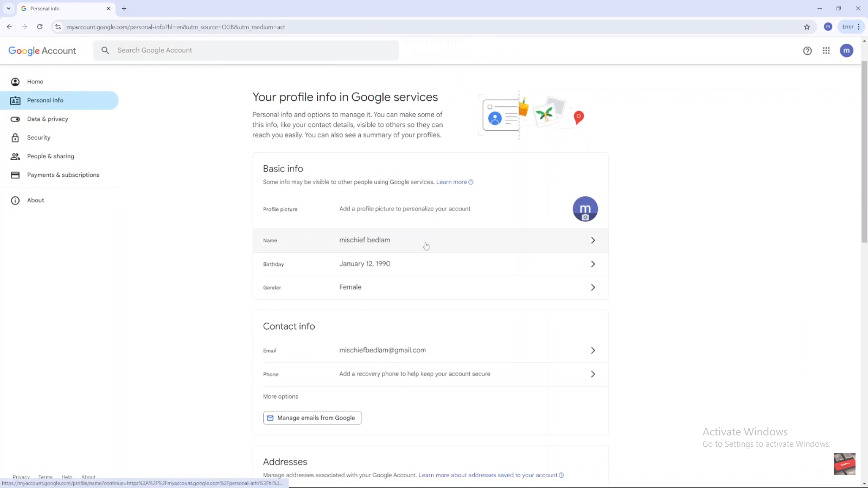Bookmark this page with star icon
The width and height of the screenshot is (868, 488).
tap(807, 27)
